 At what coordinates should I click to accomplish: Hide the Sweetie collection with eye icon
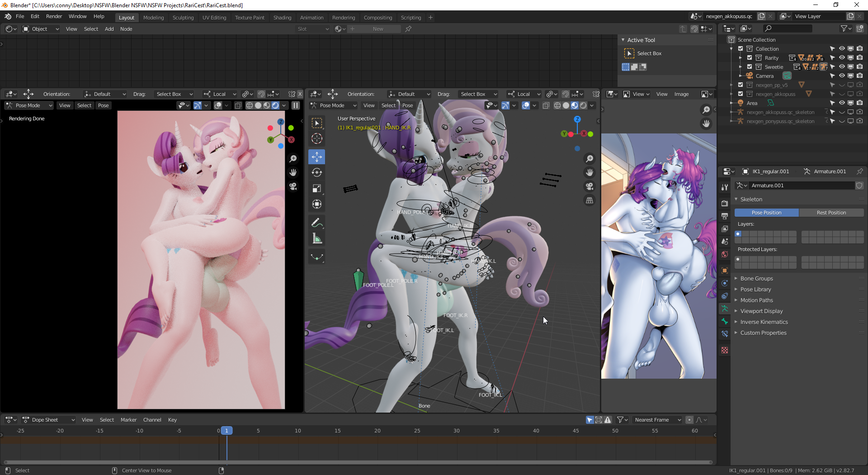842,67
